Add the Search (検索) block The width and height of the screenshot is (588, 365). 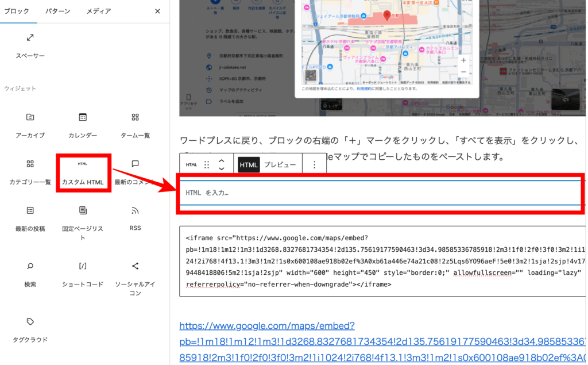[30, 274]
